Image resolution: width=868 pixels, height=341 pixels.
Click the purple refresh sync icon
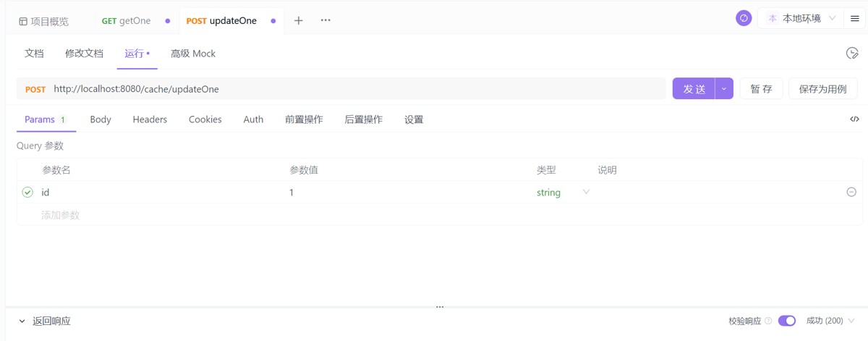tap(744, 18)
